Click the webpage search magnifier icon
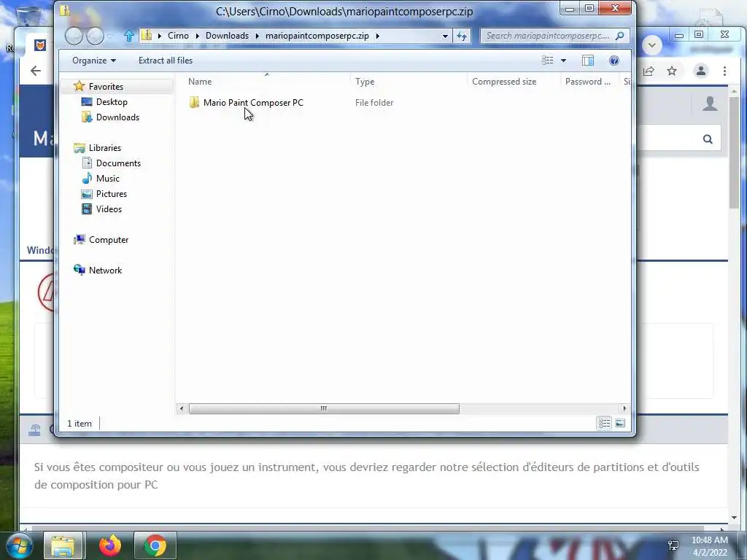Image resolution: width=747 pixels, height=560 pixels. click(x=708, y=139)
